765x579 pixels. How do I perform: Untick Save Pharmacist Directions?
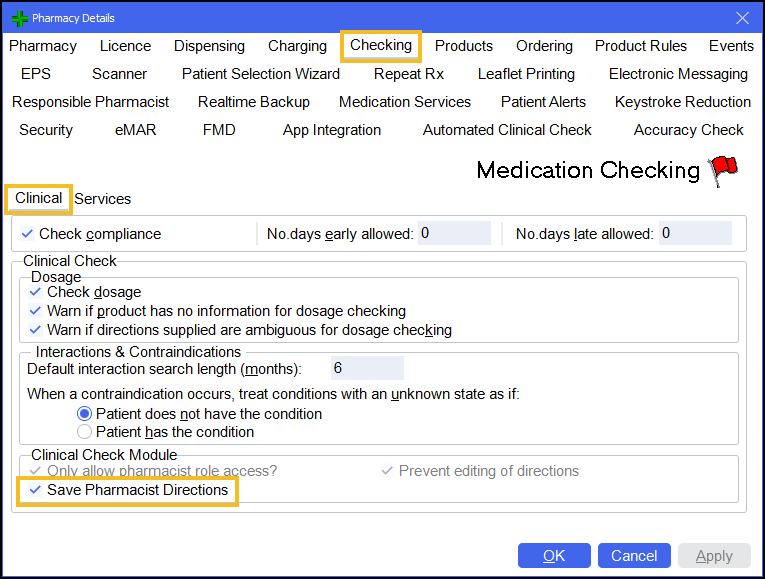36,490
